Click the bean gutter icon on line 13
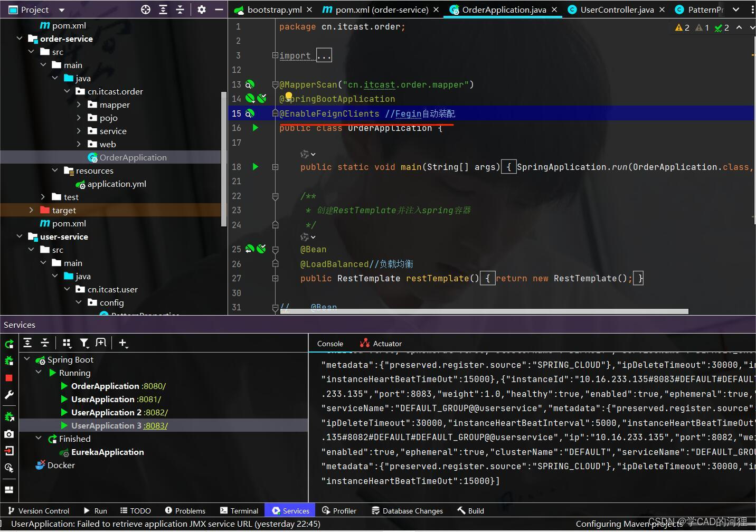The height and width of the screenshot is (532, 756). (x=250, y=84)
